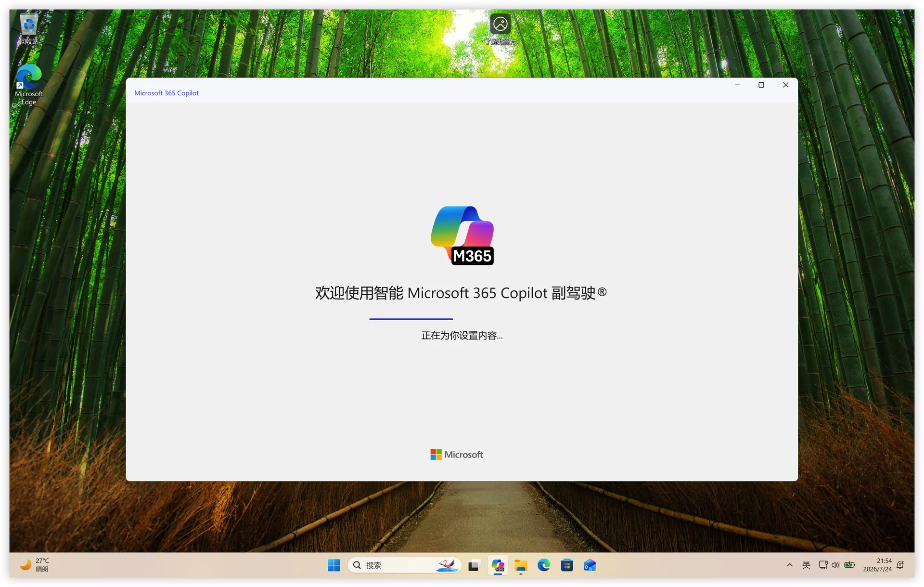Viewport: 924px width, 587px height.
Task: Launch Microsoft Edge from the taskbar
Action: [x=544, y=565]
